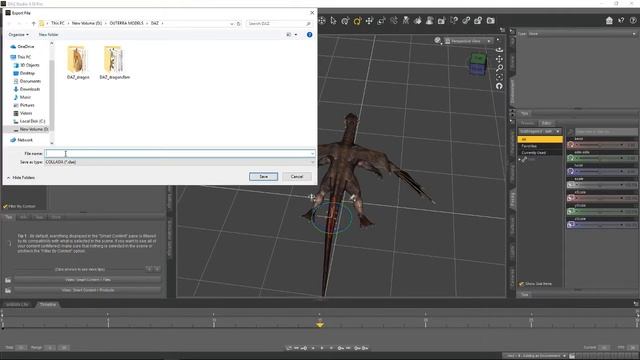Click the bend parameter icon
640x360 pixels.
click(571, 144)
